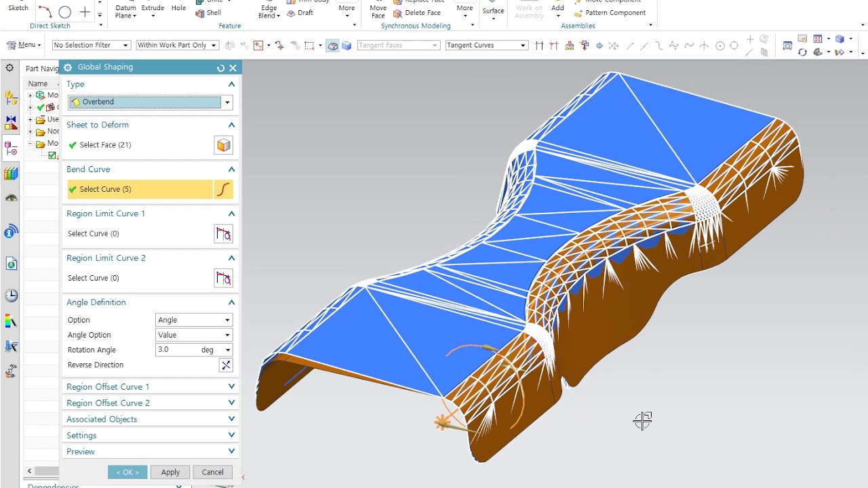Collapse the Sheet to Deform section

pos(231,125)
